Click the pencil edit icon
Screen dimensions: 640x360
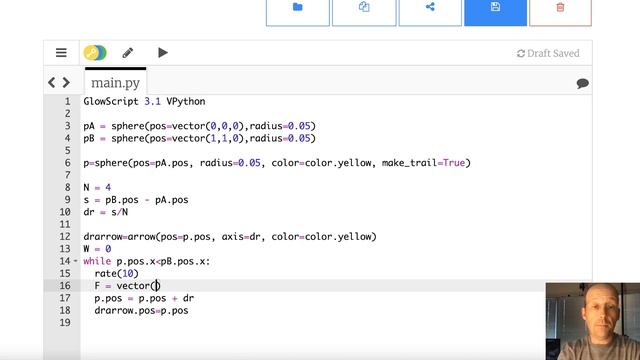pyautogui.click(x=128, y=53)
